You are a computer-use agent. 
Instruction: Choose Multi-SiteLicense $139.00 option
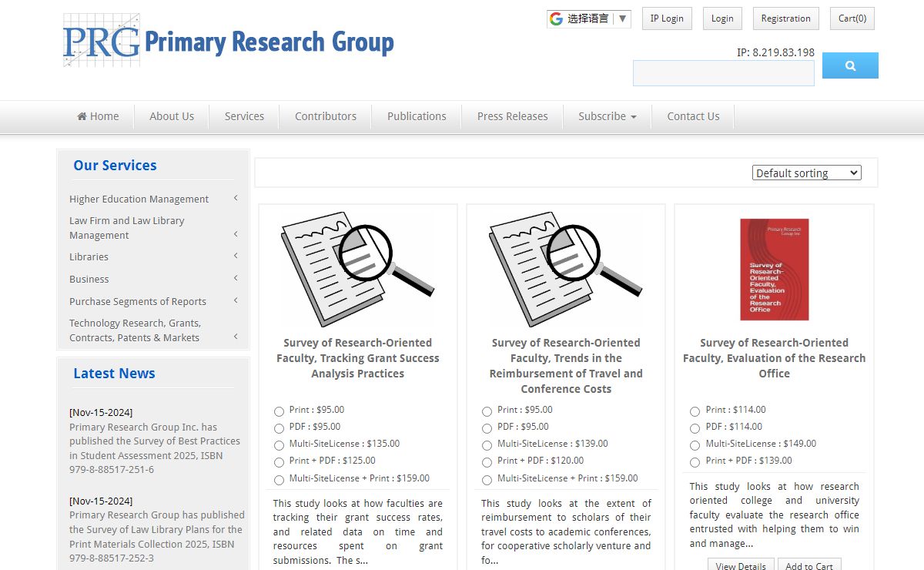[x=487, y=445]
